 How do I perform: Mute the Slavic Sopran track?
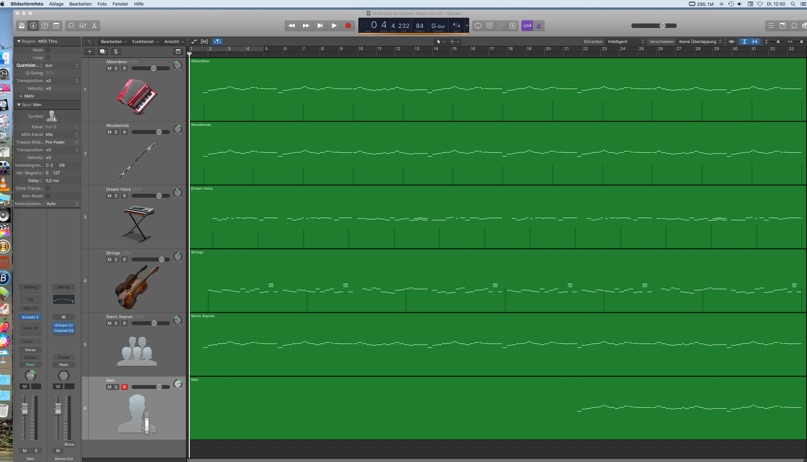click(109, 323)
